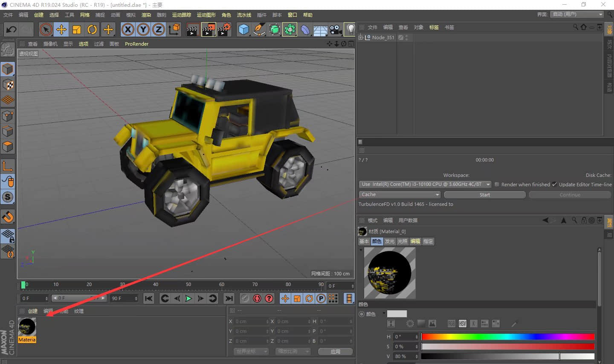
Task: Select the 颜色 radio indicator
Action: pos(362,314)
